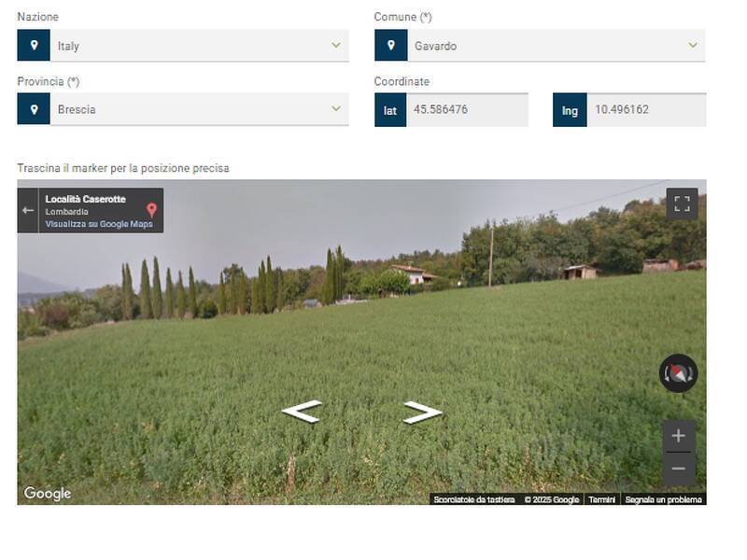747x560 pixels.
Task: Click the location pin icon beside Gavardo
Action: [x=391, y=45]
